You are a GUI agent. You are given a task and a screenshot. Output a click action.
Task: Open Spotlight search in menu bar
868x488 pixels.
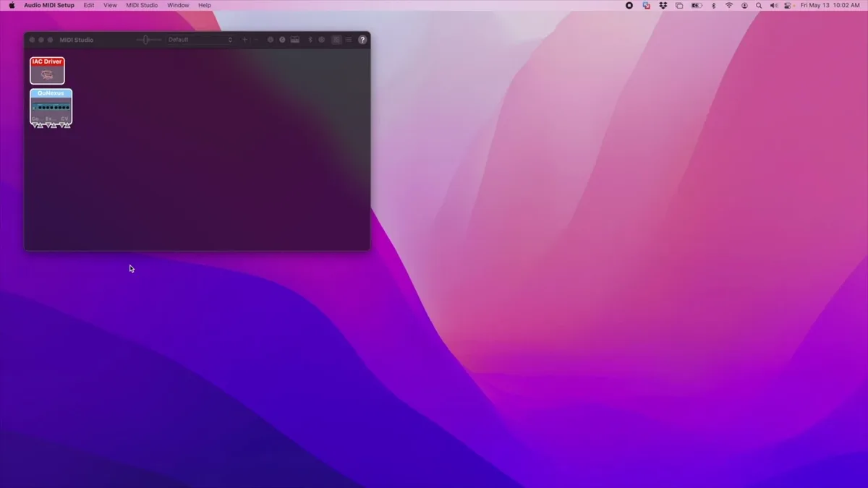759,5
